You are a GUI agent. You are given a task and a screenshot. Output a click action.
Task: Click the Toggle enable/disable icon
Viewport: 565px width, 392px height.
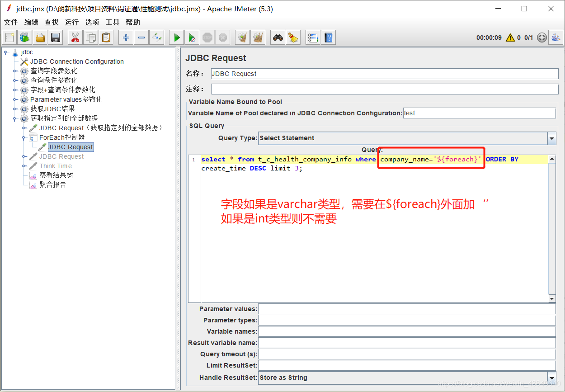(x=157, y=38)
